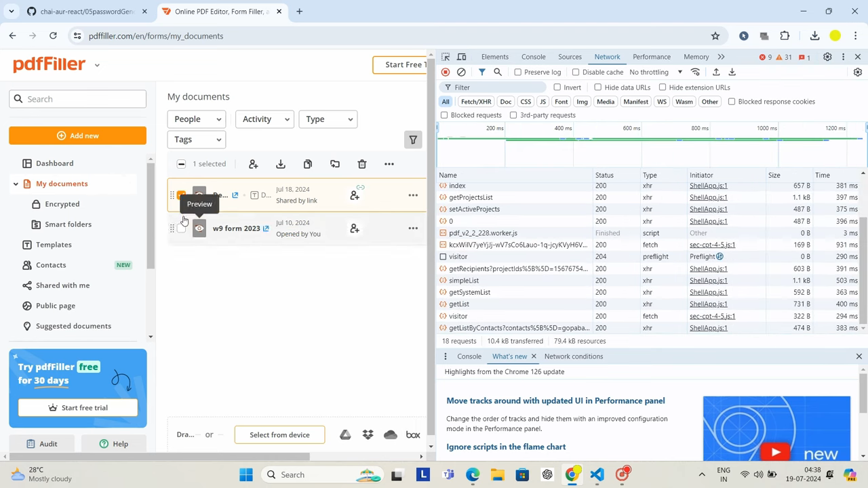This screenshot has height=488, width=868.
Task: Click the Dropbox upload icon
Action: click(368, 435)
